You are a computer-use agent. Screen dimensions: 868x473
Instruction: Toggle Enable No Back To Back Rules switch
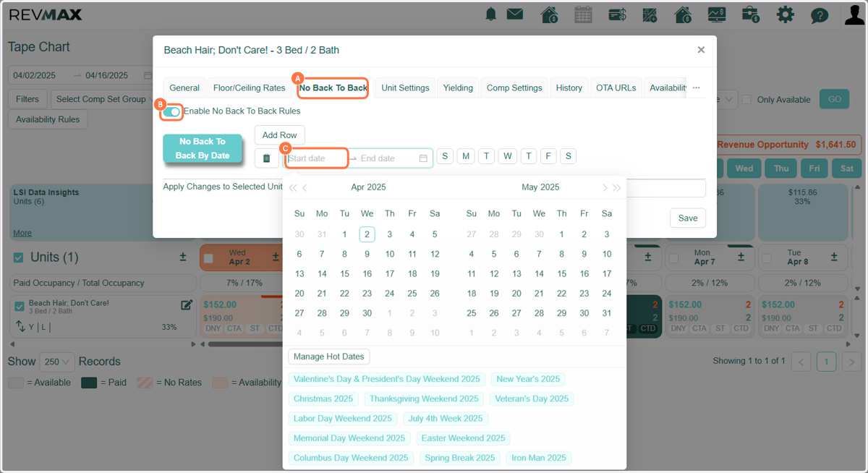click(171, 111)
